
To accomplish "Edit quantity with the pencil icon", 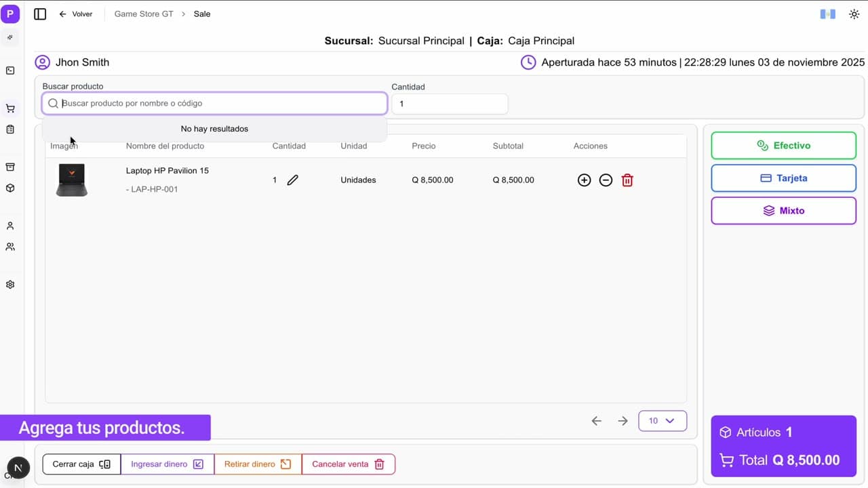I will (292, 180).
